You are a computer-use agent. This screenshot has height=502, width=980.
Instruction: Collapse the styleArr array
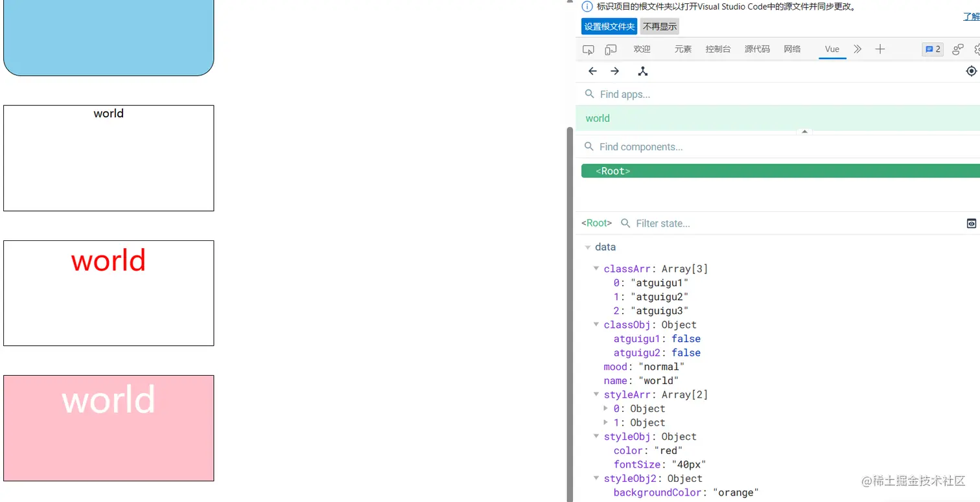click(597, 394)
